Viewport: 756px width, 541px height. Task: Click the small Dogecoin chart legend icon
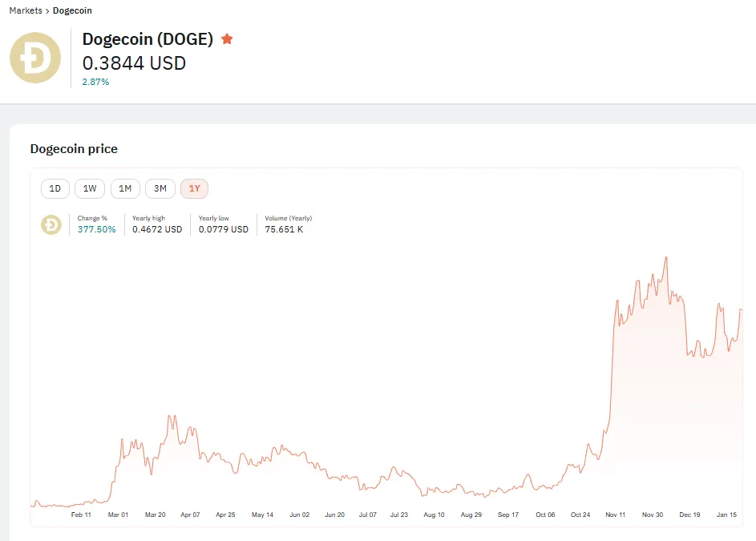point(51,224)
